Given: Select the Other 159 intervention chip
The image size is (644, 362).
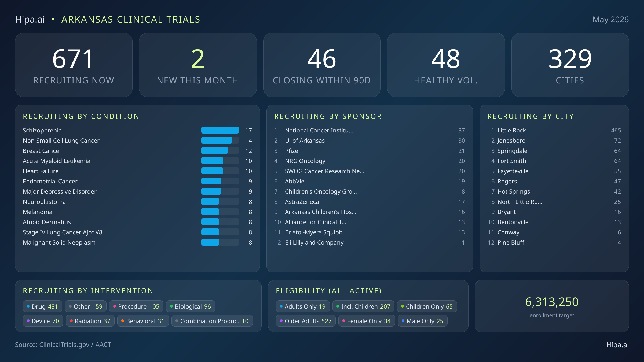Looking at the screenshot, I should (x=86, y=306).
